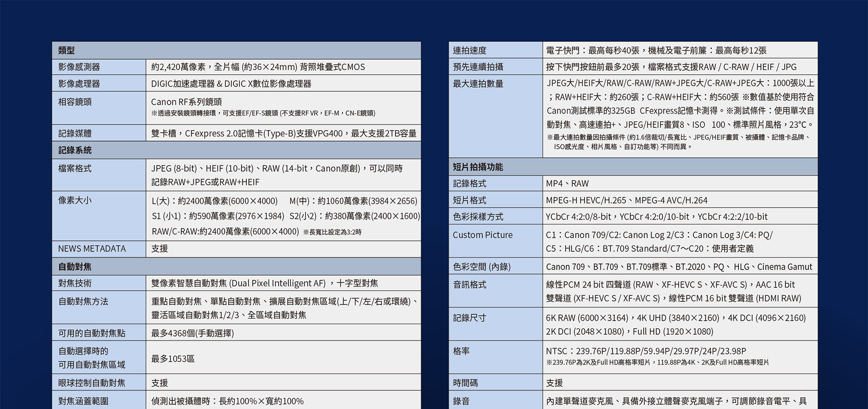Click the 短片拍攝功能 section header
This screenshot has width=868, height=409.
633,167
